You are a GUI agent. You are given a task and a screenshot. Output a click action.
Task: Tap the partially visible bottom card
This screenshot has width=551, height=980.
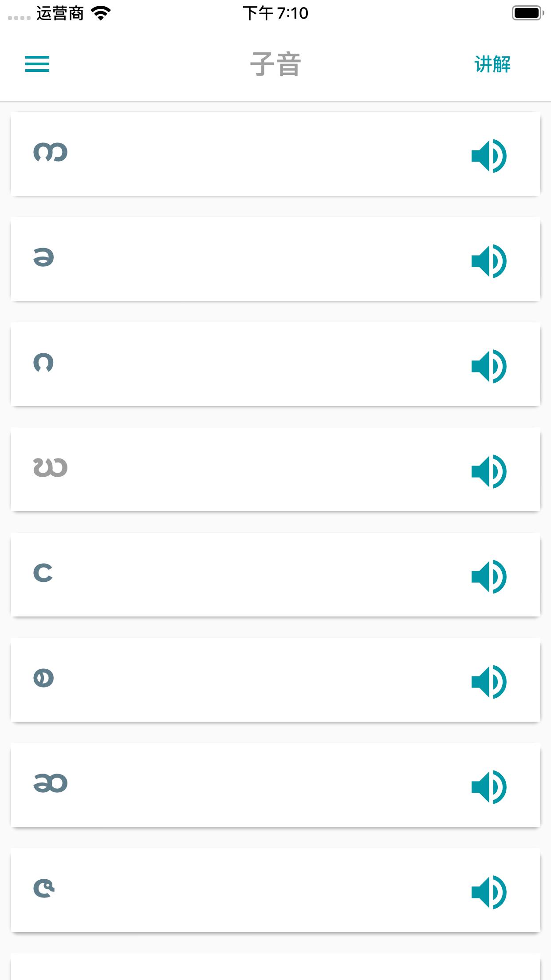(x=275, y=967)
